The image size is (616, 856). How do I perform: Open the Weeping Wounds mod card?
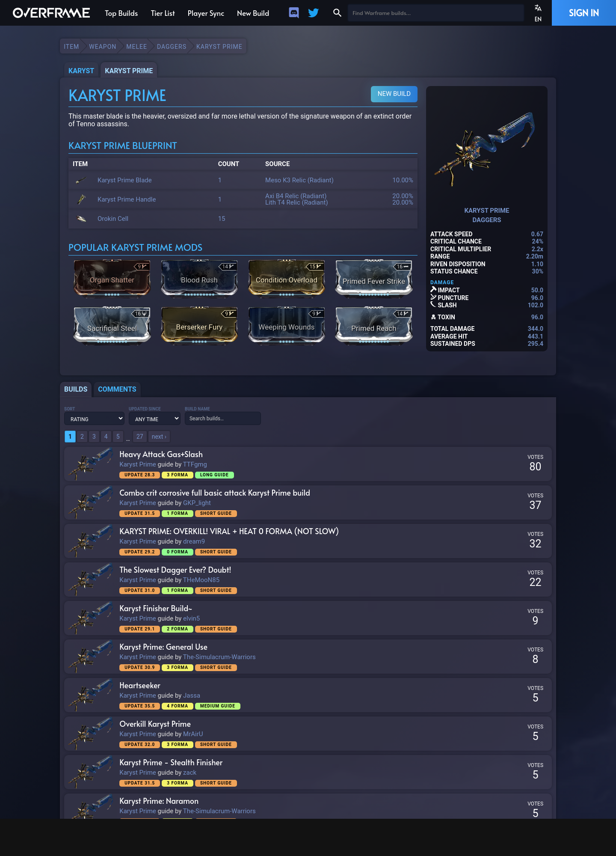[287, 326]
